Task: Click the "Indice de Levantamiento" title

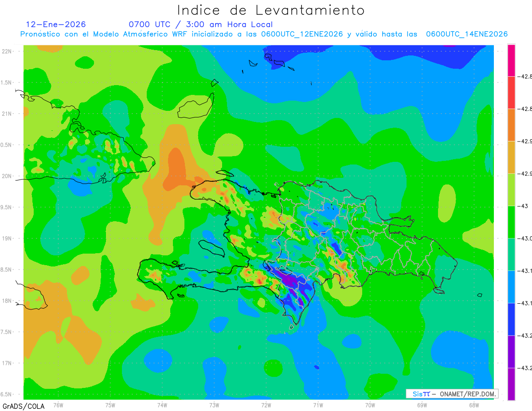Action: coord(271,10)
